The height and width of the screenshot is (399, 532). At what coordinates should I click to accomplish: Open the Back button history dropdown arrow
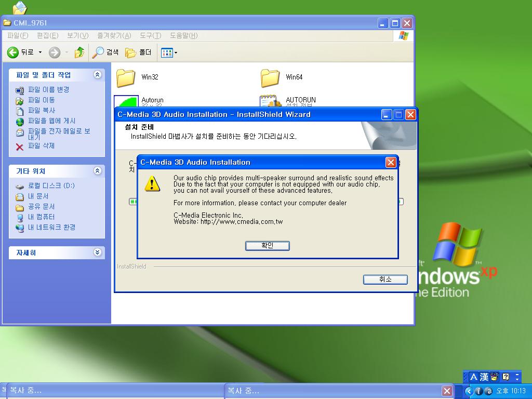point(40,52)
